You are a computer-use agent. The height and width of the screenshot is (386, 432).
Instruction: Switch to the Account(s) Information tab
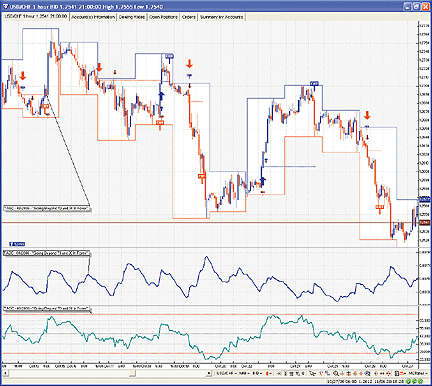click(x=93, y=17)
